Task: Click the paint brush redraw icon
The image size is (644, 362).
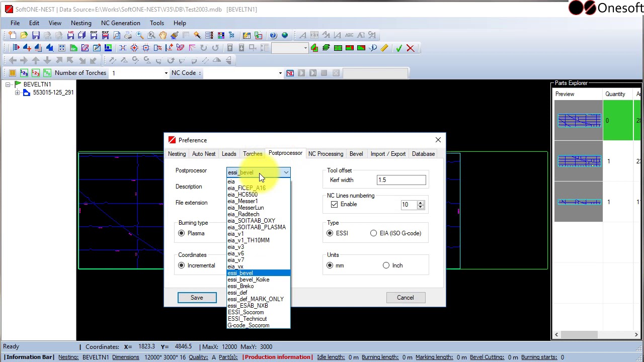Action: pyautogui.click(x=174, y=35)
